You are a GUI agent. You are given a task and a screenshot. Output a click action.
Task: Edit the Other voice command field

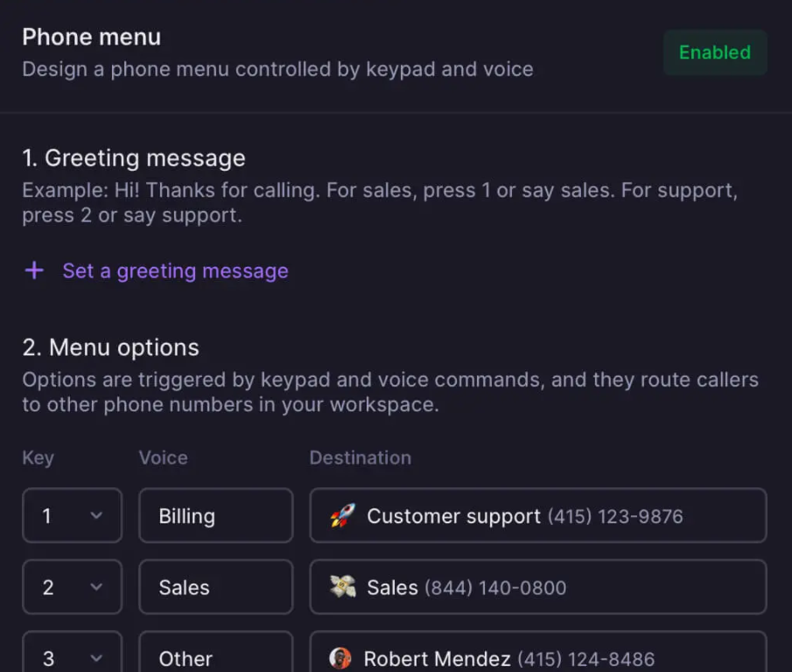[215, 656]
